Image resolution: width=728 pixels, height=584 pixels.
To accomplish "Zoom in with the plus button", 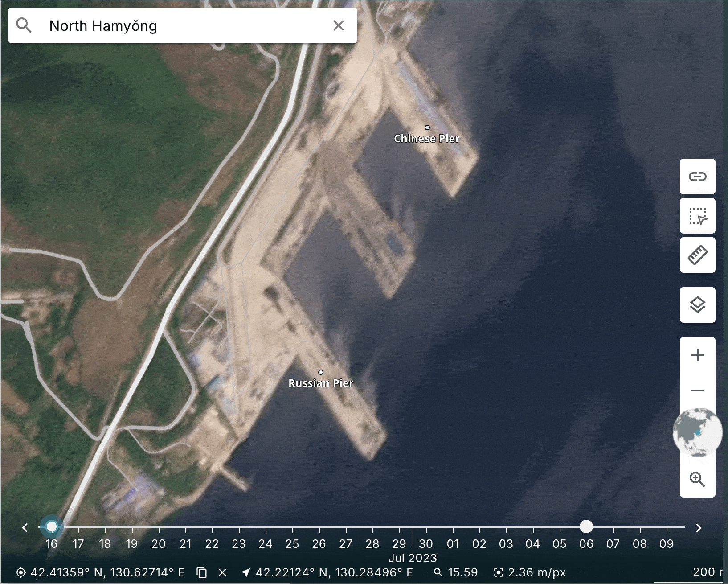I will pos(698,355).
